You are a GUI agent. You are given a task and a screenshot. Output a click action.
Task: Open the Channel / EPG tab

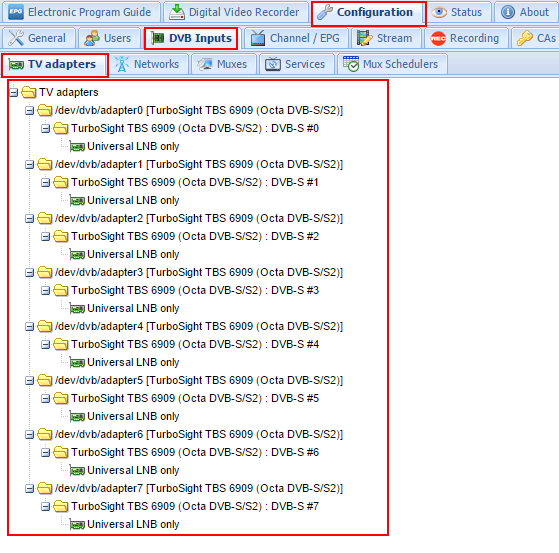coord(296,38)
